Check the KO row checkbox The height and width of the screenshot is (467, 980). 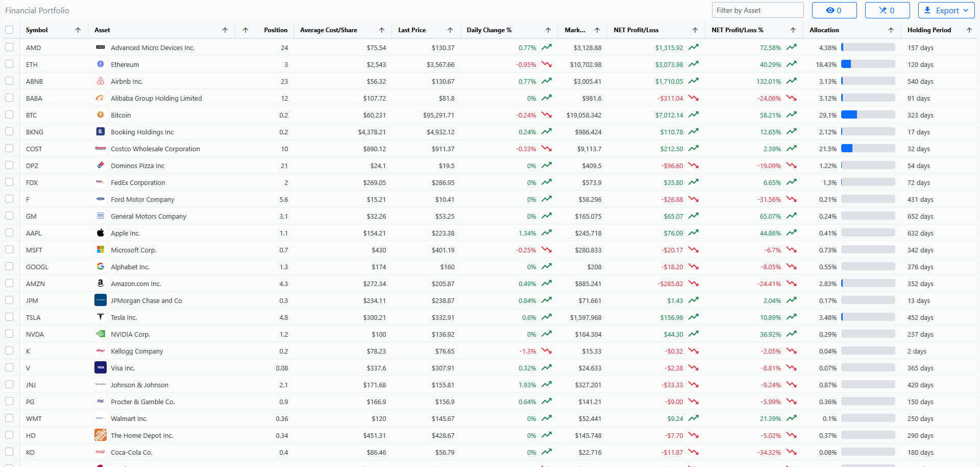9,452
